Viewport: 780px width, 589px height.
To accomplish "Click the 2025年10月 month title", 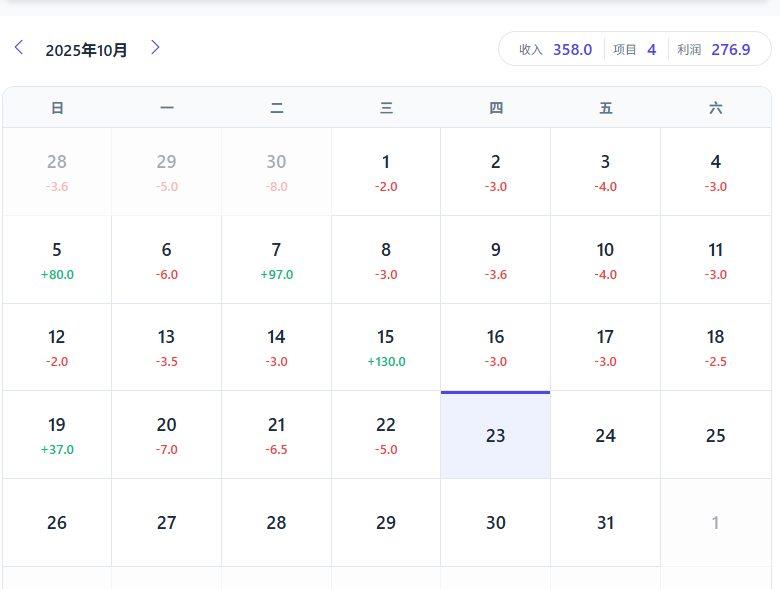I will point(87,50).
